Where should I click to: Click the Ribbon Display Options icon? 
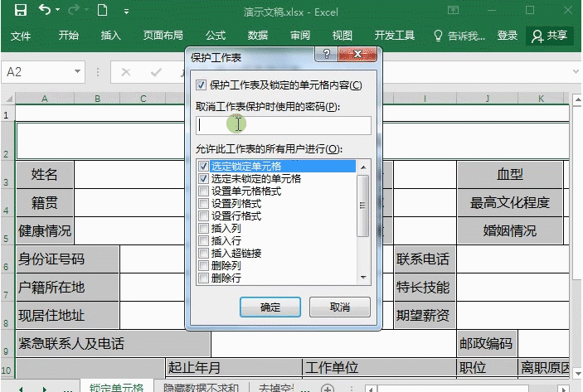tap(454, 10)
